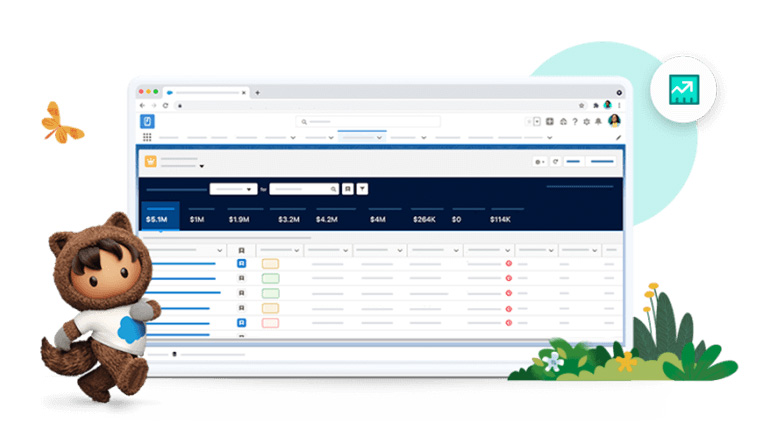Click the help question mark icon
Screen dimensions: 768x432
(x=575, y=121)
